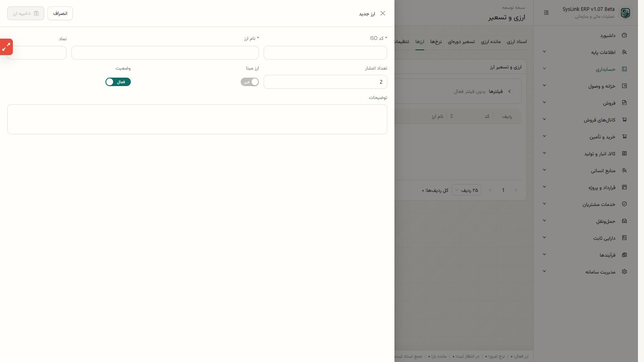Click page number 1 in pagination

pos(503,190)
